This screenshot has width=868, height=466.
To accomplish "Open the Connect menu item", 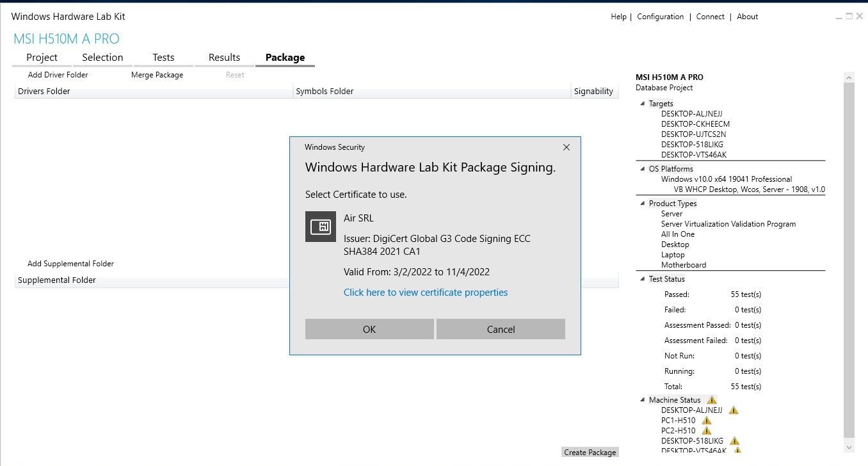I will click(x=710, y=17).
